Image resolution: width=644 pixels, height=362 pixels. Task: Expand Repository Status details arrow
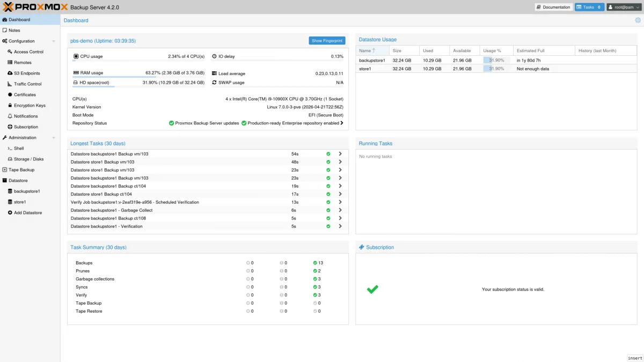coord(342,123)
